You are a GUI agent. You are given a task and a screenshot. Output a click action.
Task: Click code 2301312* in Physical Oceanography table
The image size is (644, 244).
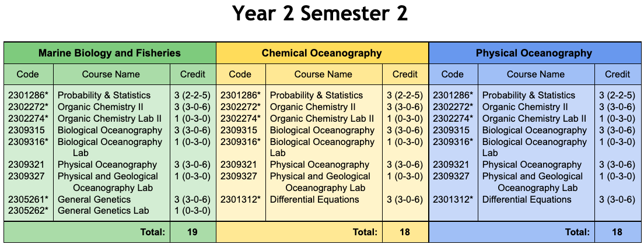[453, 200]
